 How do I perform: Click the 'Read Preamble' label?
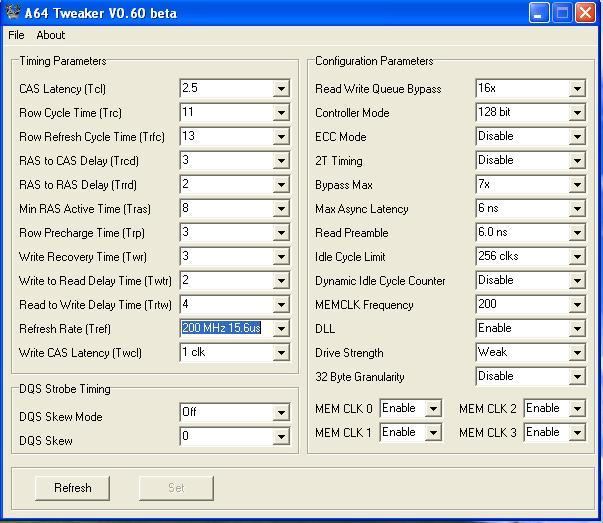[351, 233]
